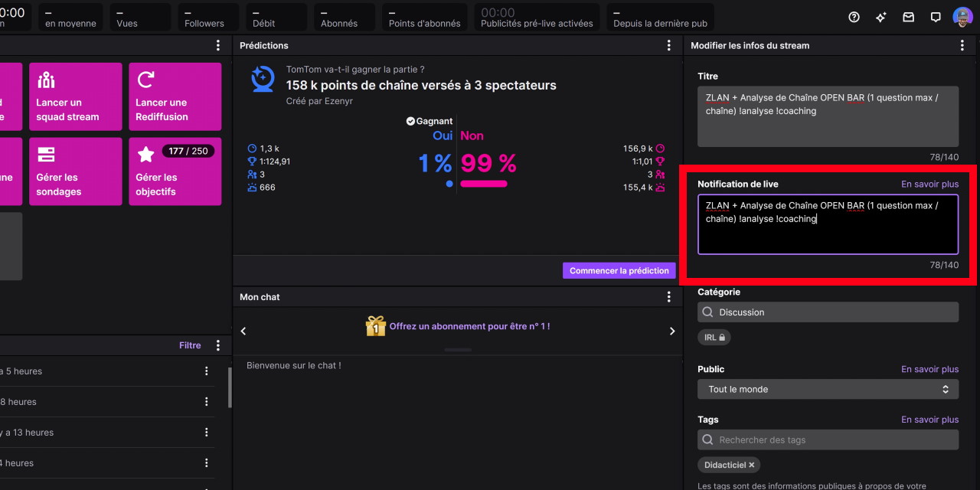The height and width of the screenshot is (490, 980).
Task: Go to previous chat banner arrow
Action: (x=243, y=332)
